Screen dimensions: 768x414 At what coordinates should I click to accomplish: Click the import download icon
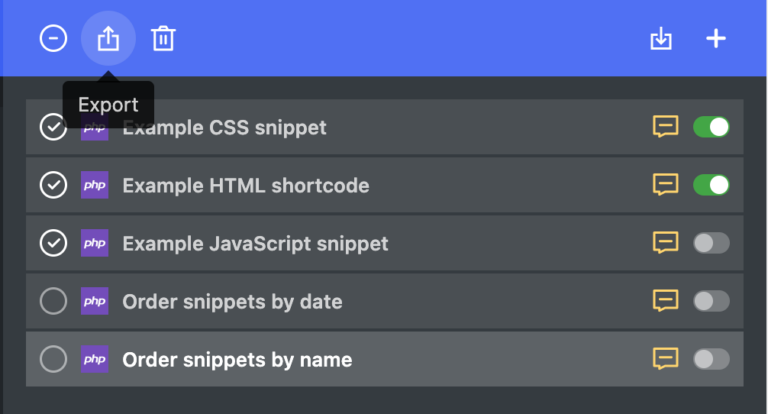click(x=661, y=38)
